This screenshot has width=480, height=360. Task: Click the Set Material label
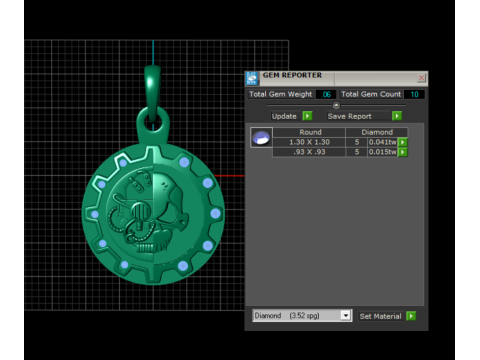380,316
